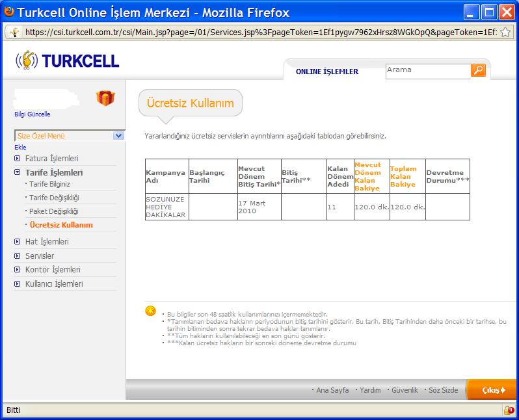Click the Turkcell logo
Image resolution: width=519 pixels, height=420 pixels.
click(67, 60)
